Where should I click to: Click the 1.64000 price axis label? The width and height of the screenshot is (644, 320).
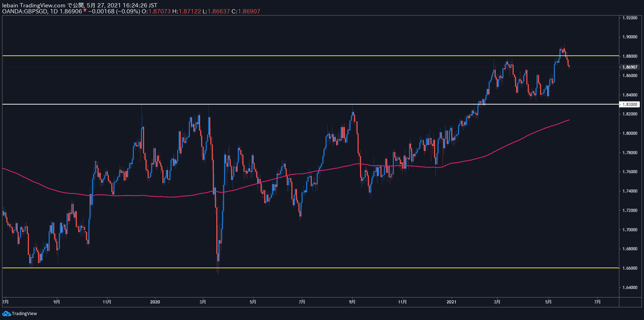point(630,288)
